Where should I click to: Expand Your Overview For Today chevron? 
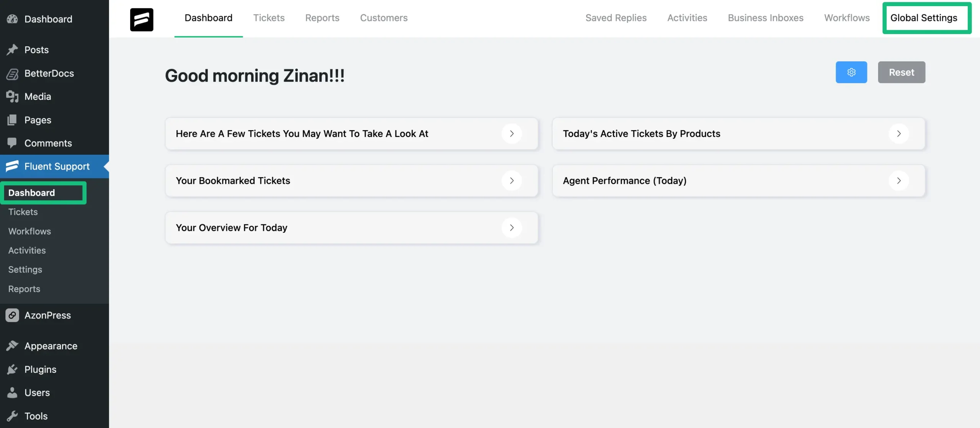click(x=512, y=228)
